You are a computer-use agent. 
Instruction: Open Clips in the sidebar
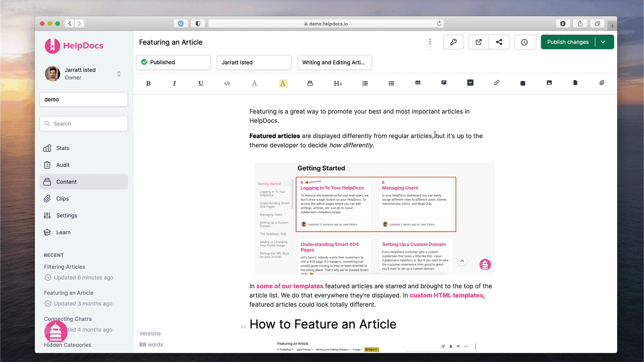click(x=84, y=198)
